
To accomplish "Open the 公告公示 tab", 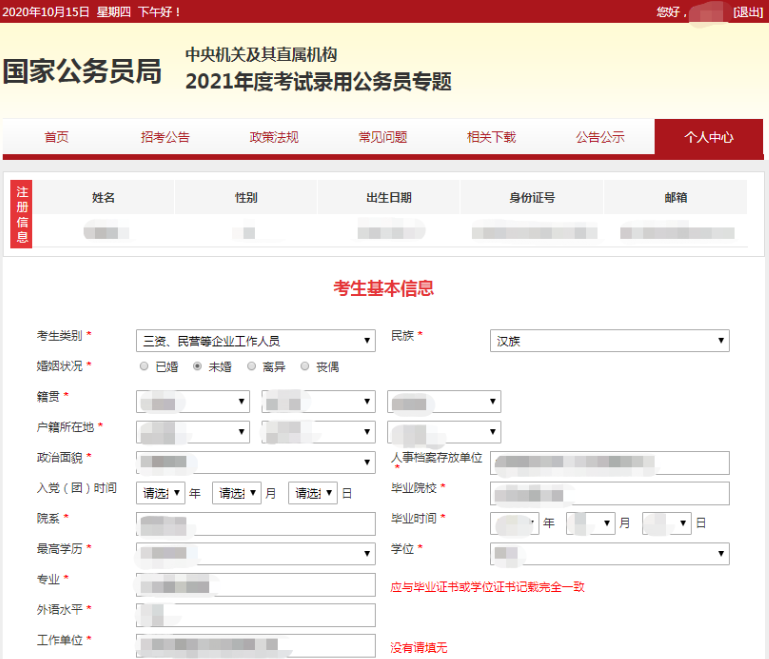I will click(x=600, y=137).
